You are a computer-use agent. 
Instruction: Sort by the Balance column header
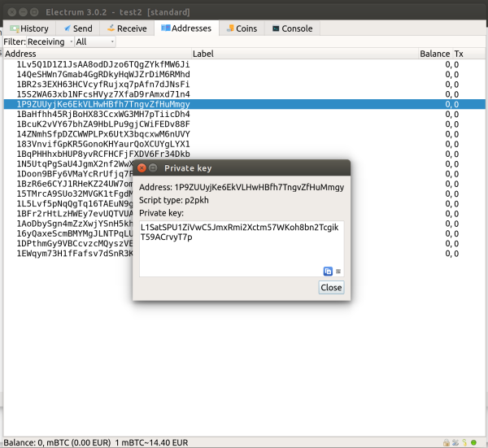(x=434, y=54)
